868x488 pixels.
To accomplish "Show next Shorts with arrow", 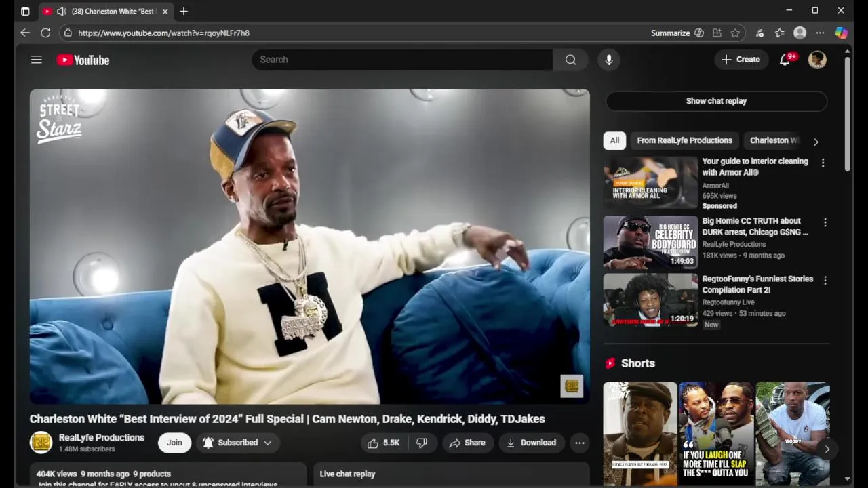I will pyautogui.click(x=827, y=449).
